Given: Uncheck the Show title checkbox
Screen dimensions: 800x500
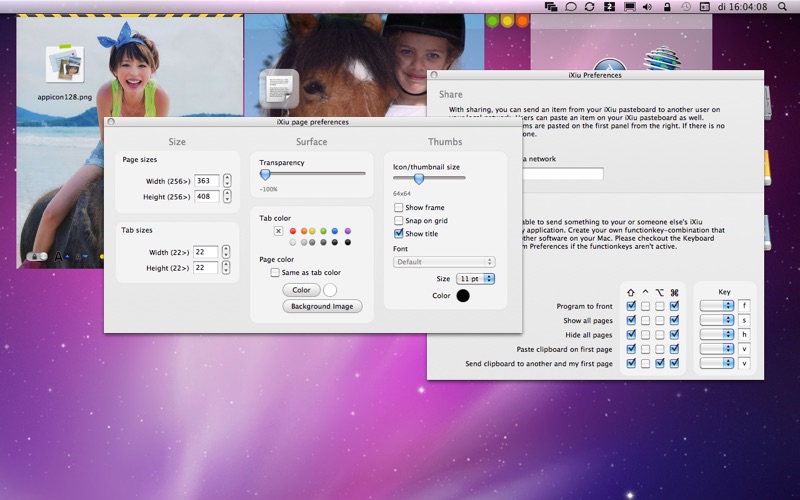Looking at the screenshot, I should (x=399, y=233).
